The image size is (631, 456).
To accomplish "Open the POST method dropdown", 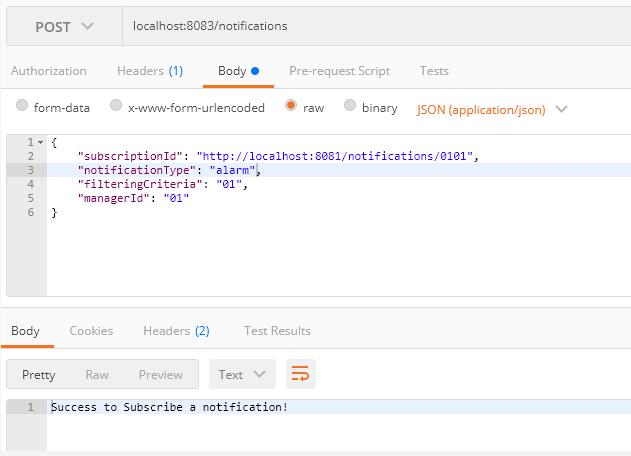I will pyautogui.click(x=64, y=25).
